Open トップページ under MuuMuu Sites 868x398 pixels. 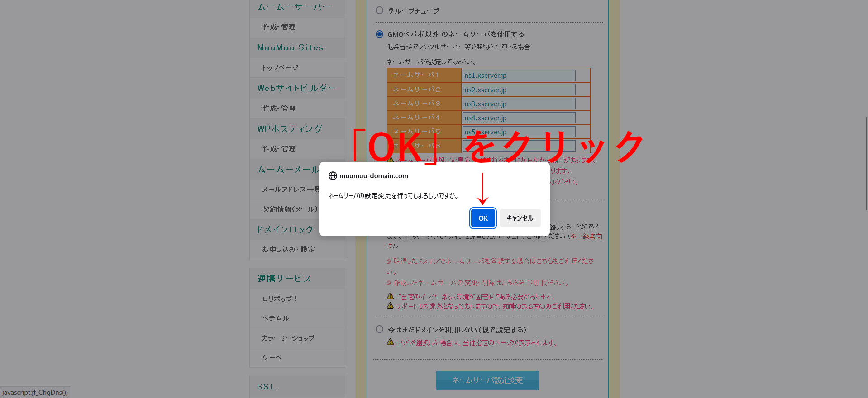click(280, 67)
